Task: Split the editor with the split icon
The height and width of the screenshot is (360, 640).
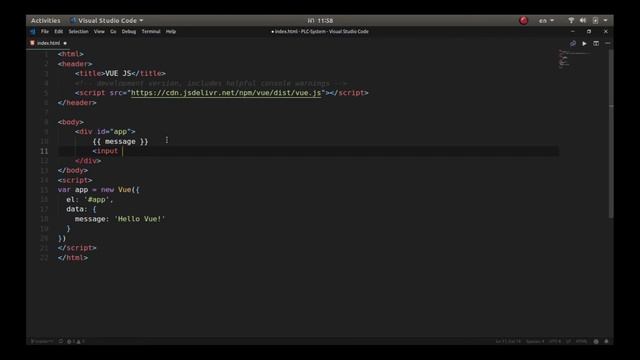Action: (x=596, y=43)
